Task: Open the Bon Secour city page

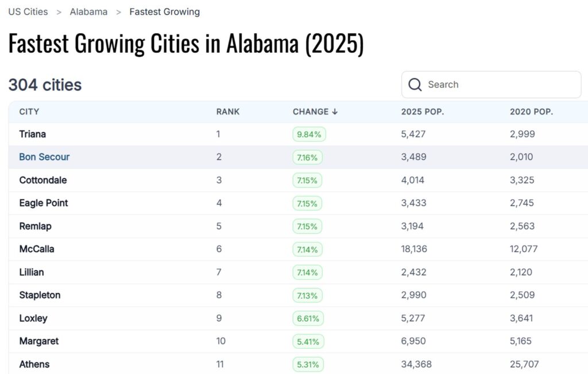Action: coord(44,157)
